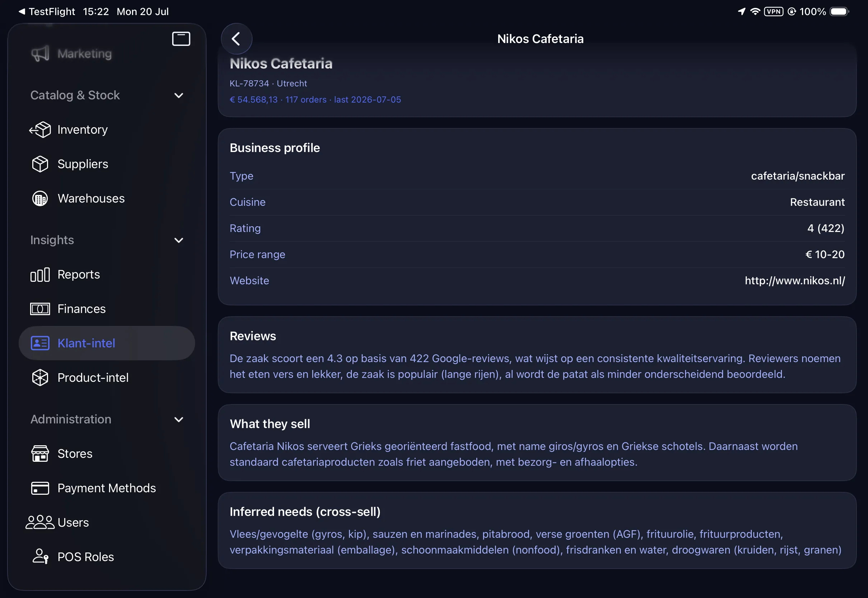Click the Business profile heading
The image size is (868, 598).
pyautogui.click(x=275, y=148)
